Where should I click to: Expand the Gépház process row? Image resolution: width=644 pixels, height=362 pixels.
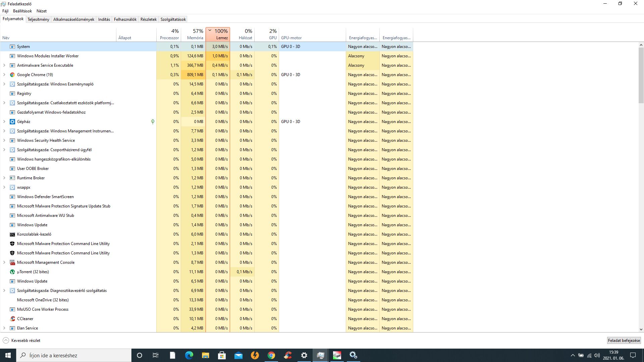[4, 122]
